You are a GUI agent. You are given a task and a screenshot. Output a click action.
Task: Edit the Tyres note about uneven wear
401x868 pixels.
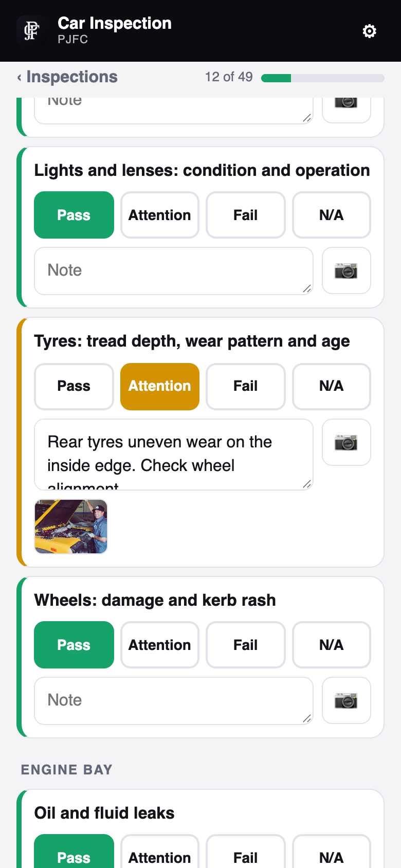(x=174, y=455)
